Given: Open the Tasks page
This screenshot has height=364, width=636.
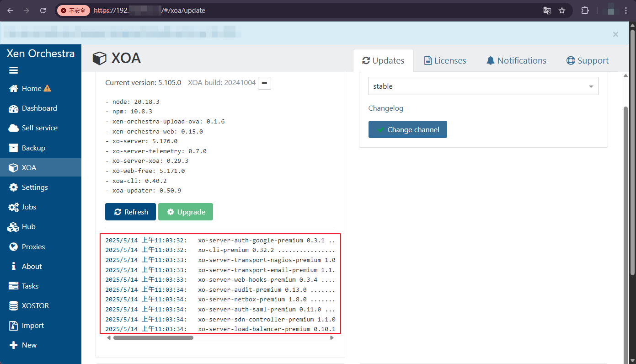Looking at the screenshot, I should pos(24,286).
